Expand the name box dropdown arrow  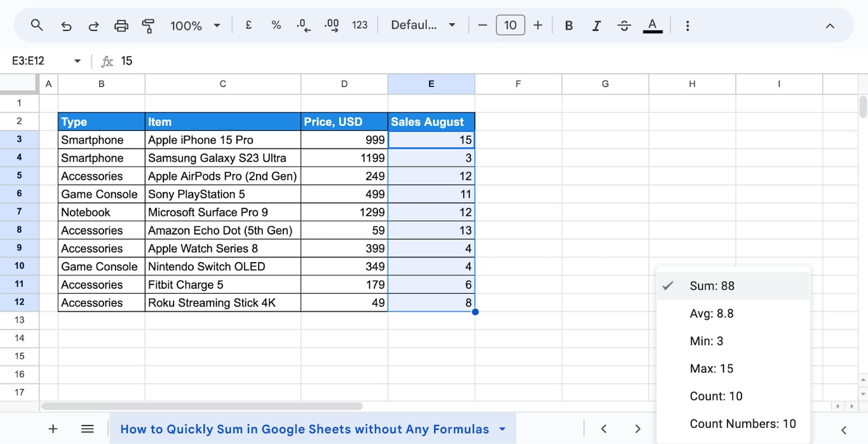pyautogui.click(x=78, y=61)
